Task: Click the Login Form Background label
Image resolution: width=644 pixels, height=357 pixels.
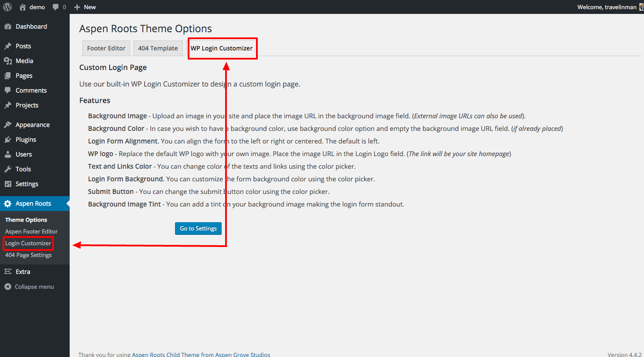Action: click(x=125, y=179)
